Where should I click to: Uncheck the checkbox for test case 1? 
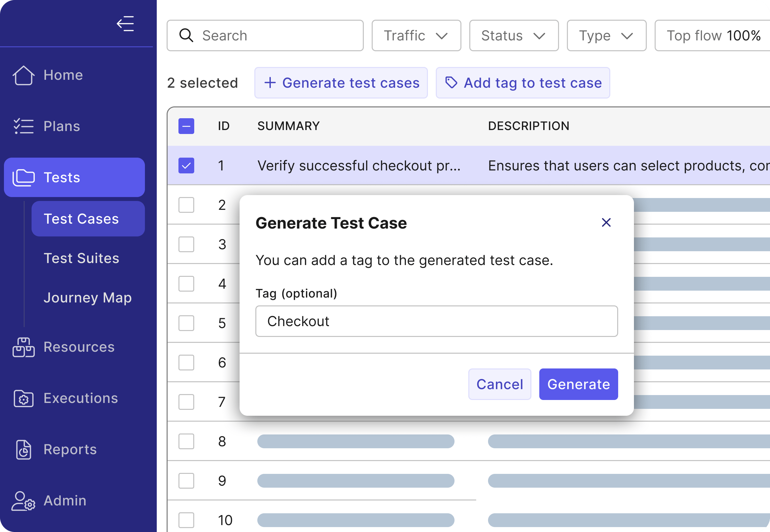[x=186, y=166]
